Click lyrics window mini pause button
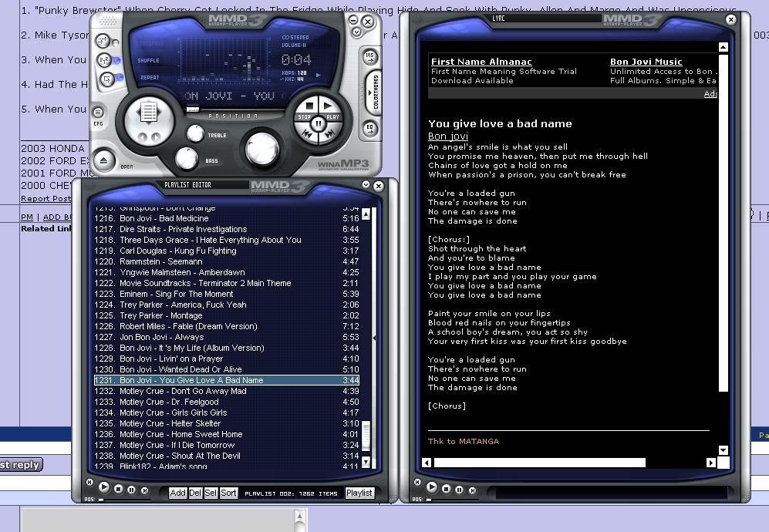The width and height of the screenshot is (769, 532). coord(459,490)
